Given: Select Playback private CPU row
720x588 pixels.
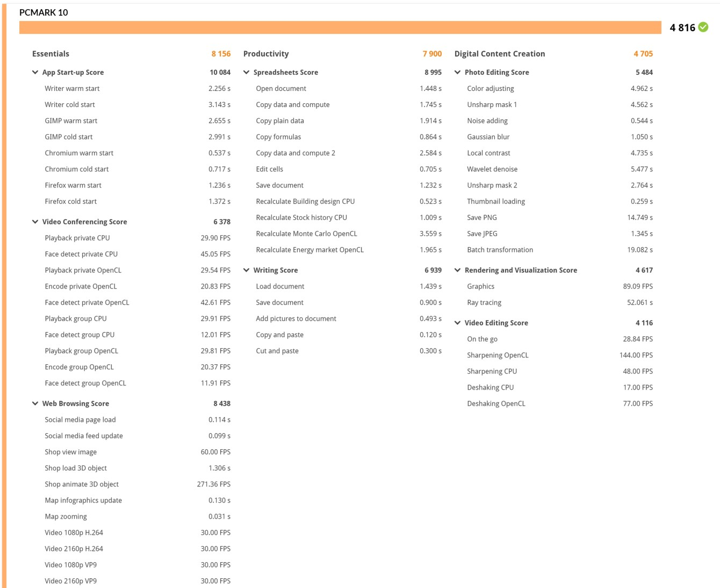Looking at the screenshot, I should pos(138,238).
